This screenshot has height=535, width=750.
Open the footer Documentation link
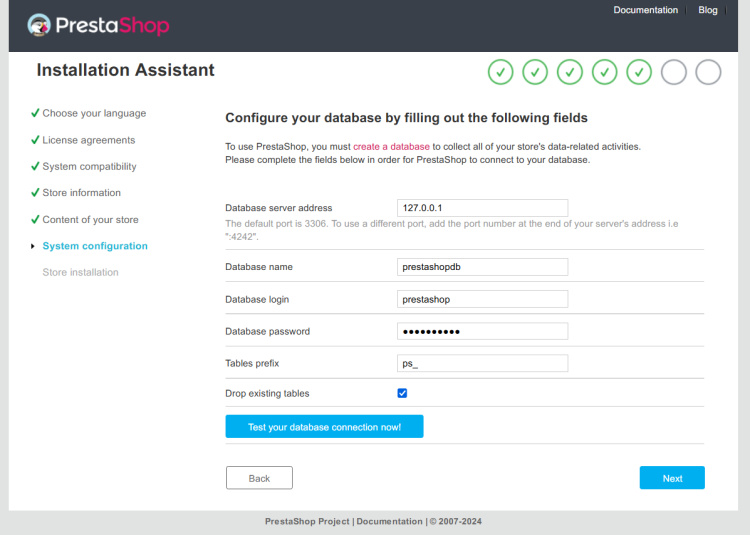[x=390, y=521]
